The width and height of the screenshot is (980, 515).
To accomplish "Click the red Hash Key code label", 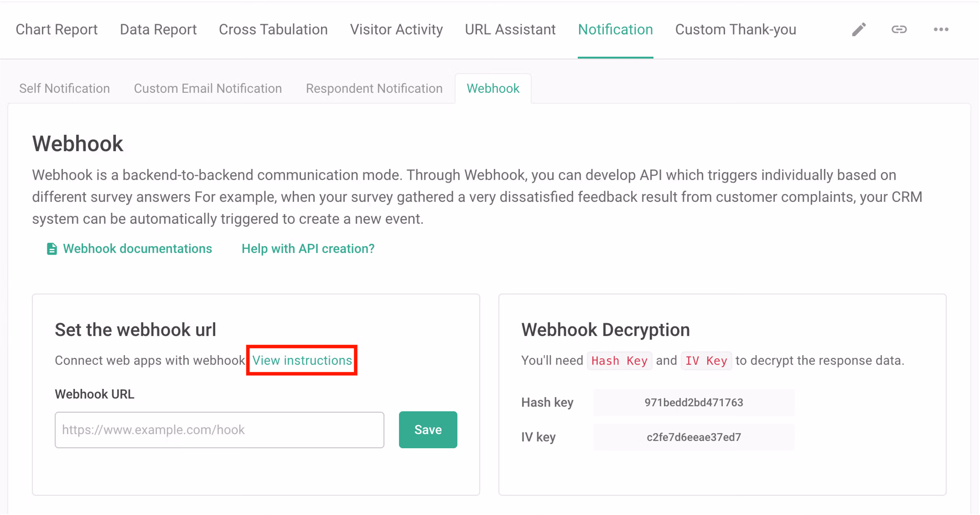I will [619, 360].
